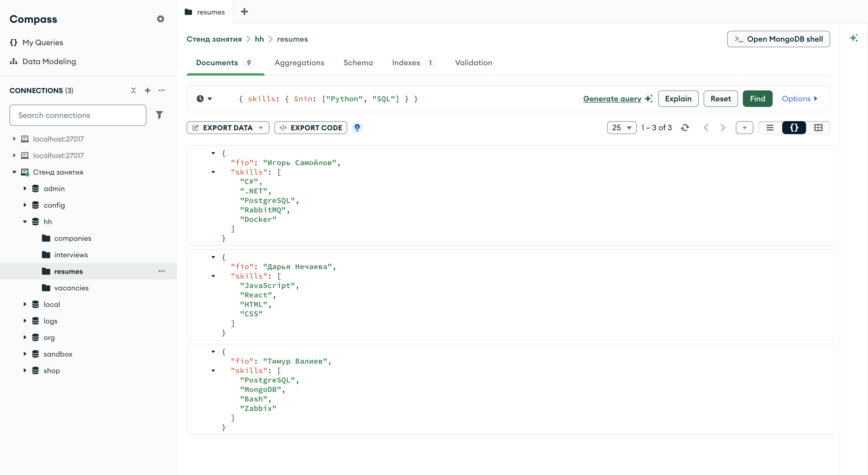The width and height of the screenshot is (868, 475).
Task: Go to previous page of results
Action: [706, 128]
